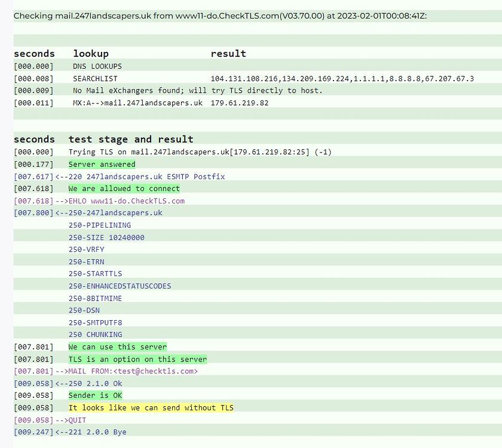Click the green 'Server answered' status
Screen dimensions: 502x448
click(x=101, y=164)
